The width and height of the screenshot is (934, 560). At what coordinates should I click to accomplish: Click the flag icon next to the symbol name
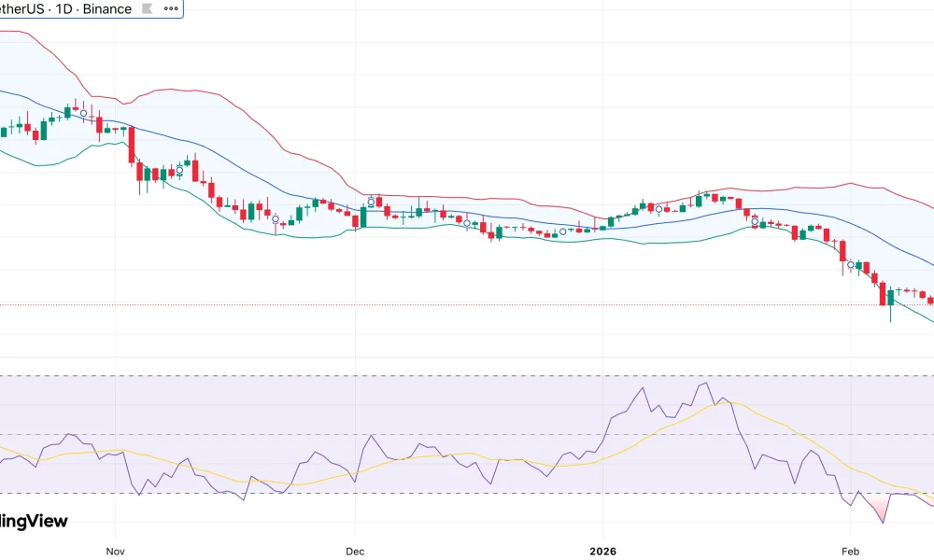click(147, 8)
